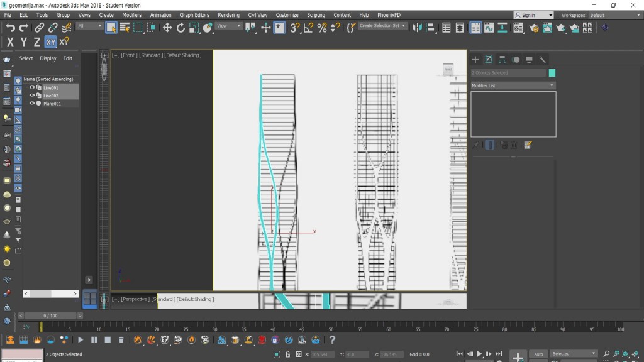Toggle Angle Snap
This screenshot has height=362, width=644.
coord(308,28)
